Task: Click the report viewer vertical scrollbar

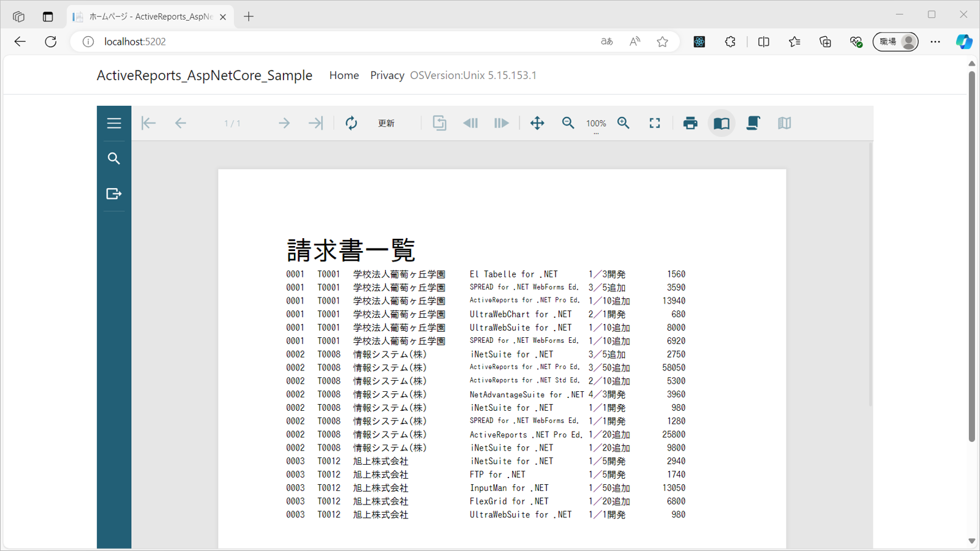Action: click(870, 275)
